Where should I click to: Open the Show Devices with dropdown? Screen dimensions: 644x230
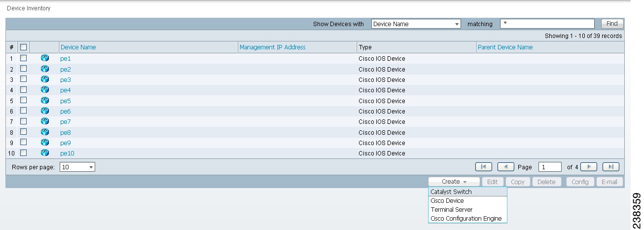pyautogui.click(x=416, y=24)
